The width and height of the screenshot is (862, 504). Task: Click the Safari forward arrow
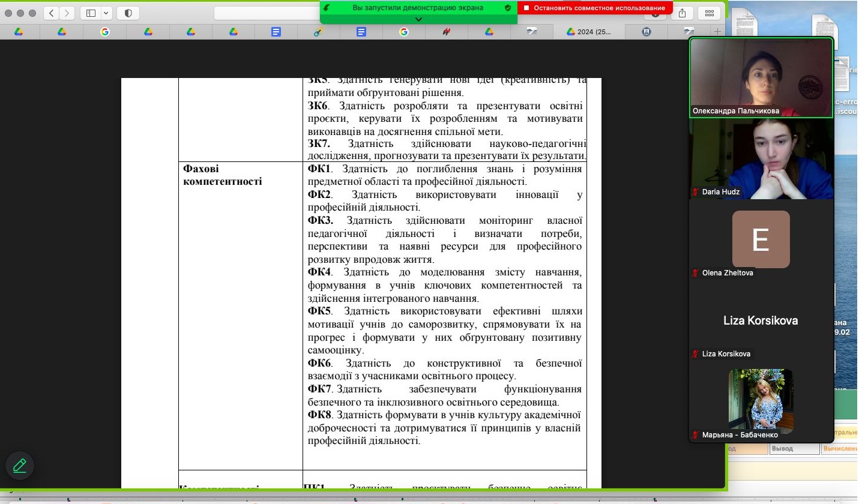point(67,13)
